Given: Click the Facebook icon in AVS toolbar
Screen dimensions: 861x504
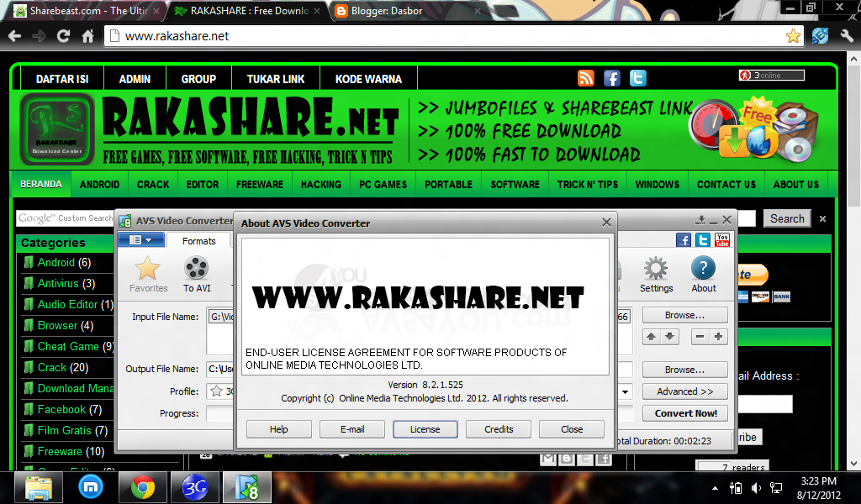Looking at the screenshot, I should [683, 239].
